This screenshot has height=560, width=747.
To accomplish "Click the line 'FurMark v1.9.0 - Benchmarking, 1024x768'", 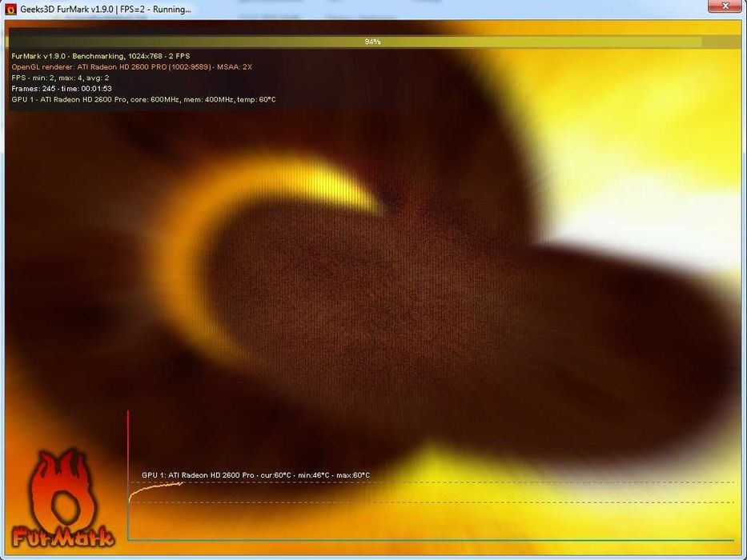I will point(101,56).
